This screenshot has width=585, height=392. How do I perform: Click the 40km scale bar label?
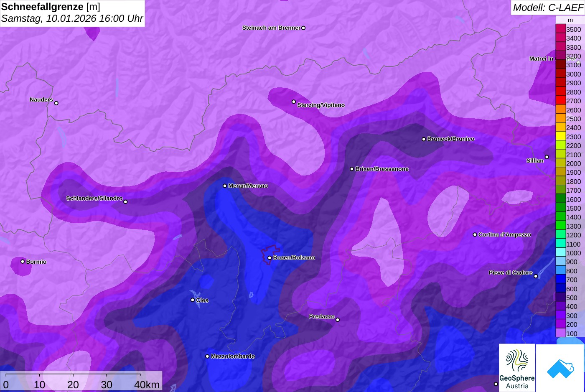pyautogui.click(x=147, y=385)
